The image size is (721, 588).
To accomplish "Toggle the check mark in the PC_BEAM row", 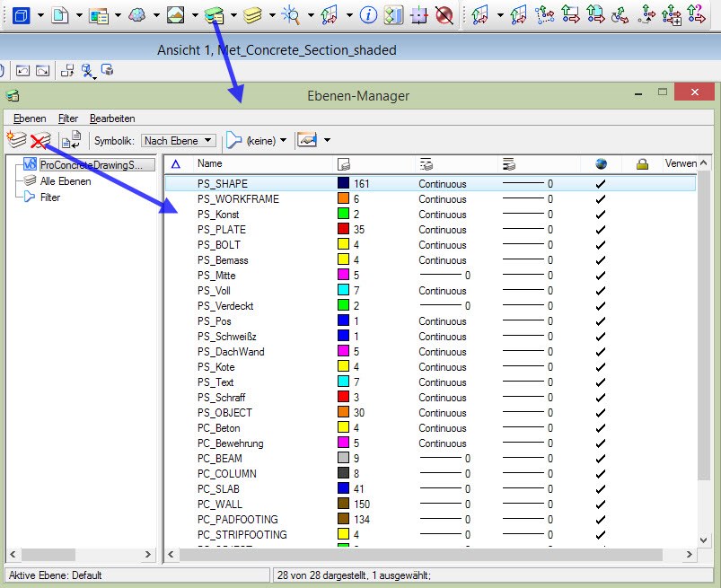I will (600, 459).
